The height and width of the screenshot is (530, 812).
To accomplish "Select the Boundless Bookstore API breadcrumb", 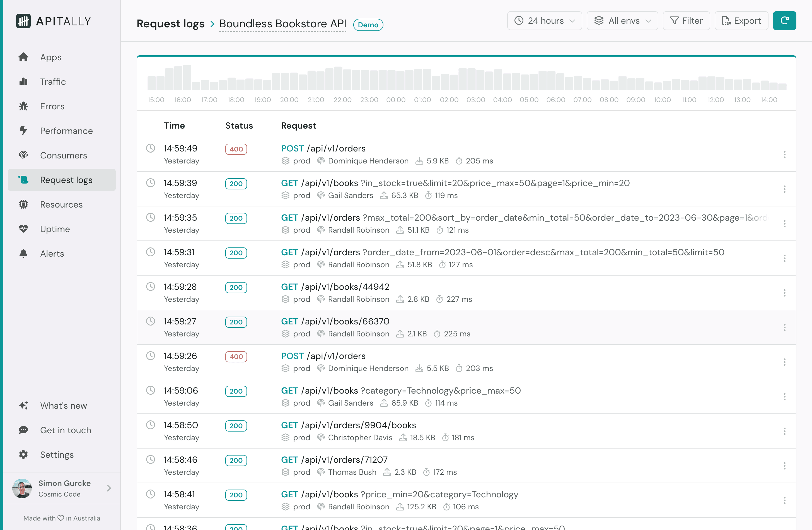I will pyautogui.click(x=282, y=24).
